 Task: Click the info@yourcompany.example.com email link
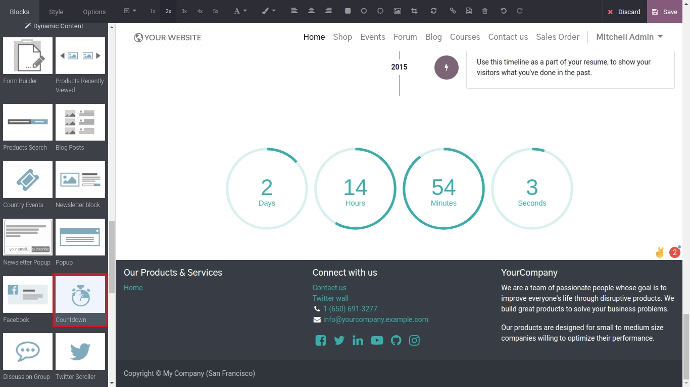click(x=376, y=320)
